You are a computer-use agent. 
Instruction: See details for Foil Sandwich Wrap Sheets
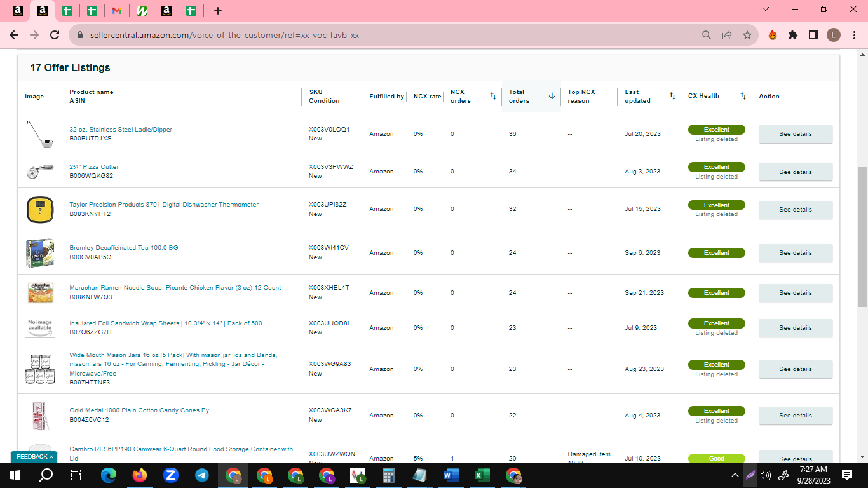pyautogui.click(x=796, y=328)
